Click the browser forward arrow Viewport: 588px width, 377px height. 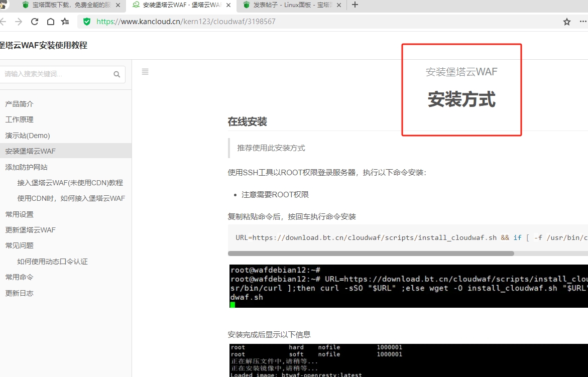19,22
